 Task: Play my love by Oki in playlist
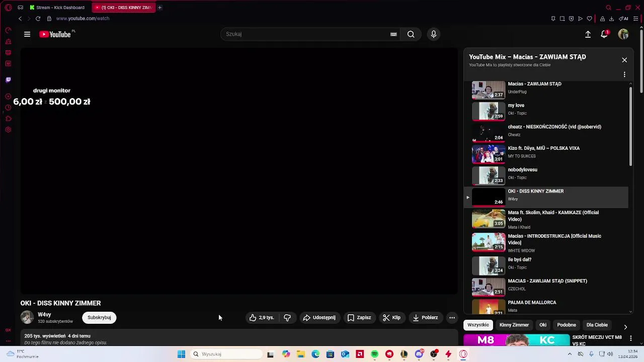[546, 111]
